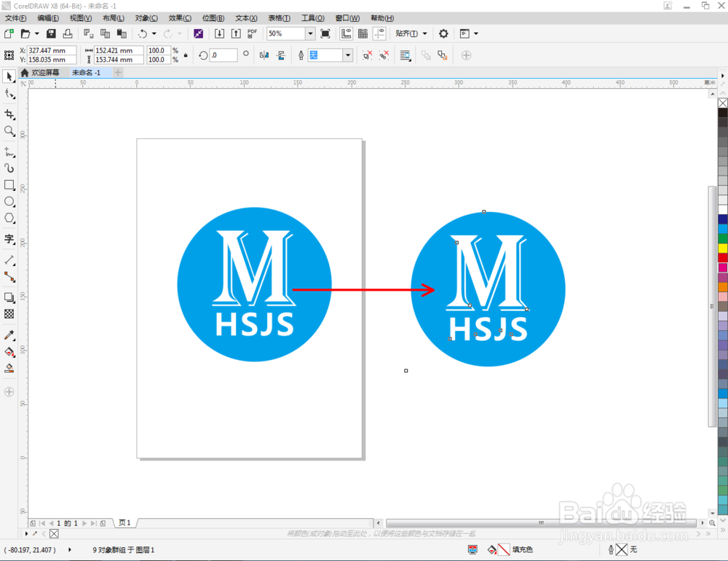Open the Options gear icon

443,34
